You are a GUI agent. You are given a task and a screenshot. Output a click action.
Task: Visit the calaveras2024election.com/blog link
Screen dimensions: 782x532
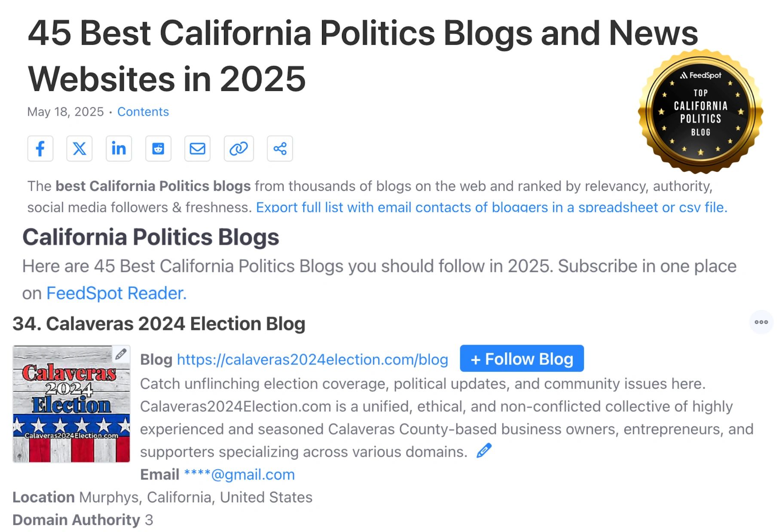(x=312, y=359)
